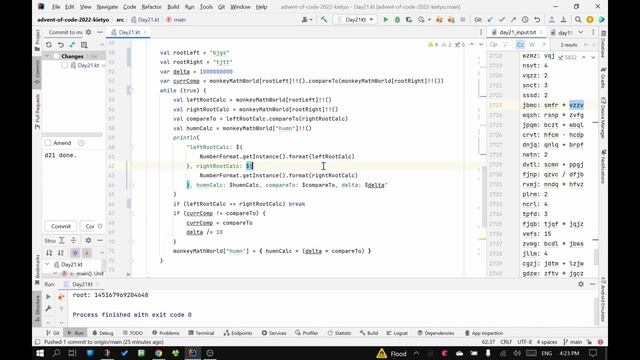Screen dimensions: 640x360
Task: Run Day21Kt with green play button
Action: tap(385, 20)
